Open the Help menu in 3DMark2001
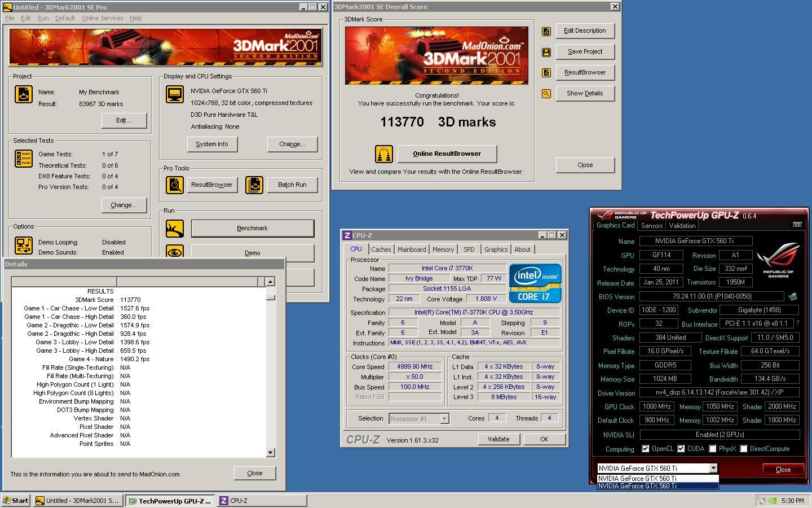The width and height of the screenshot is (812, 508). [x=135, y=18]
